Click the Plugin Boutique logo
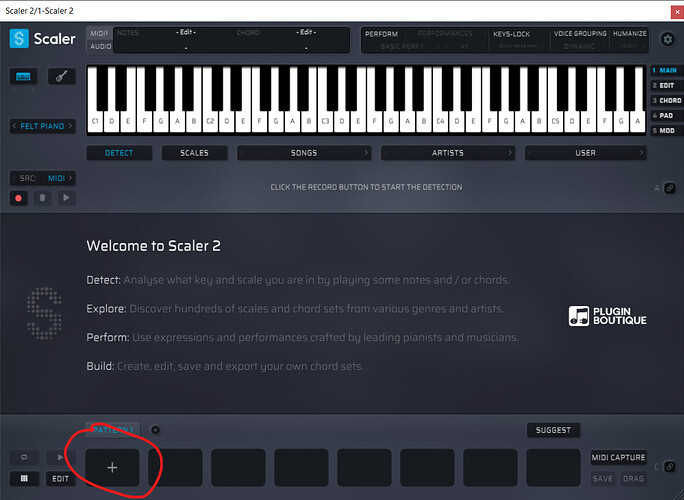The height and width of the screenshot is (500, 684). tap(608, 316)
